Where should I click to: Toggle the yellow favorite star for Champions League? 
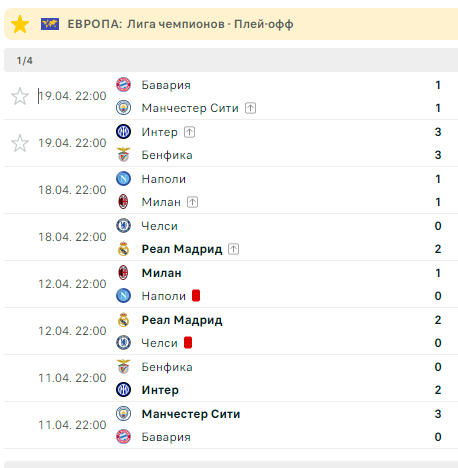[x=20, y=24]
